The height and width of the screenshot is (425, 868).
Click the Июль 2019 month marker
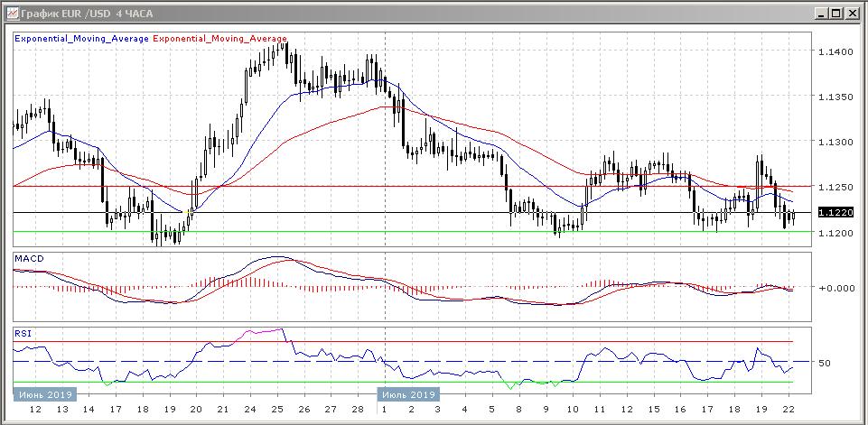[408, 394]
